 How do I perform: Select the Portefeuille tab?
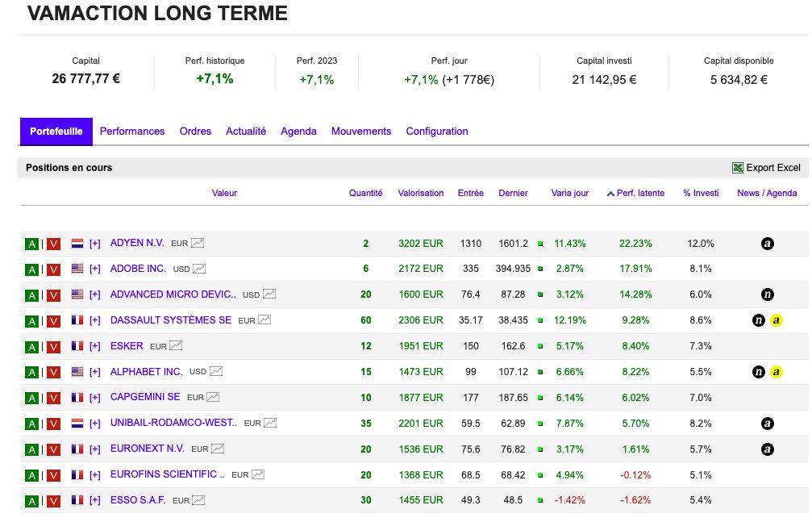(x=56, y=132)
